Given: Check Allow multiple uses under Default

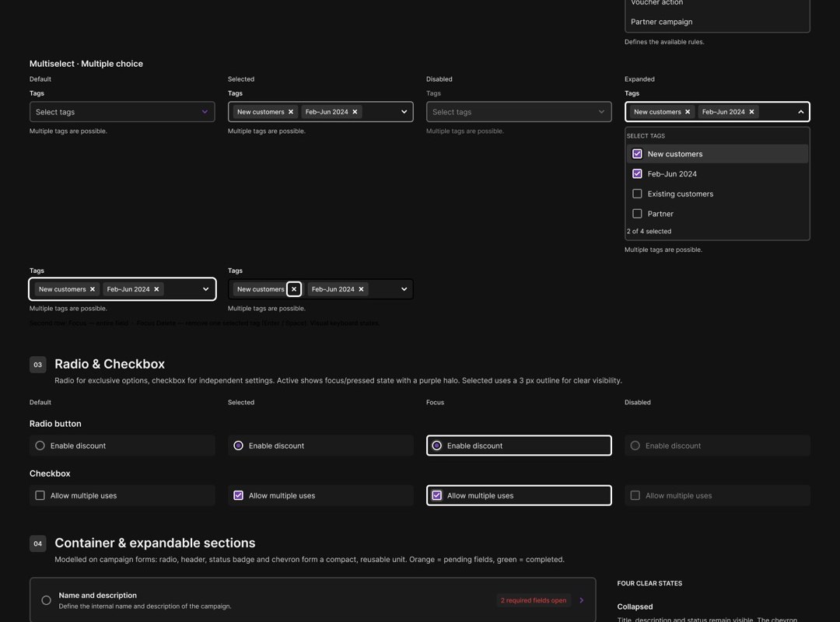Looking at the screenshot, I should [x=40, y=495].
